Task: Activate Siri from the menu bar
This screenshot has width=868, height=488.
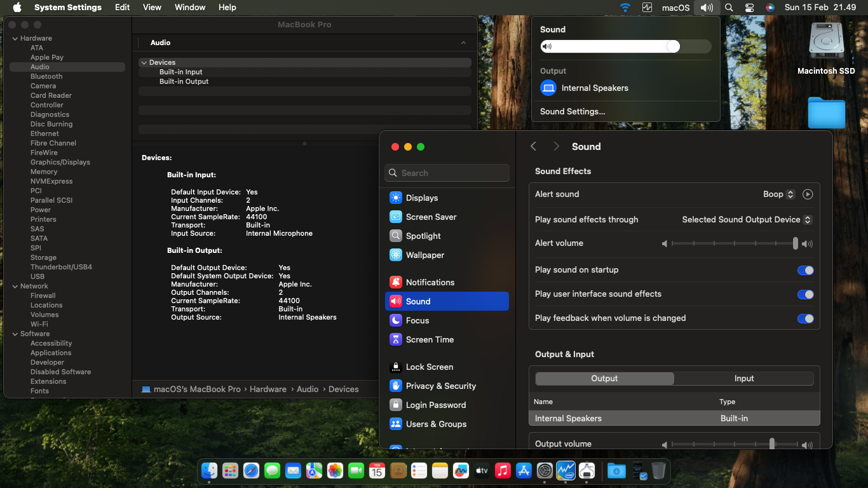Action: tap(770, 8)
